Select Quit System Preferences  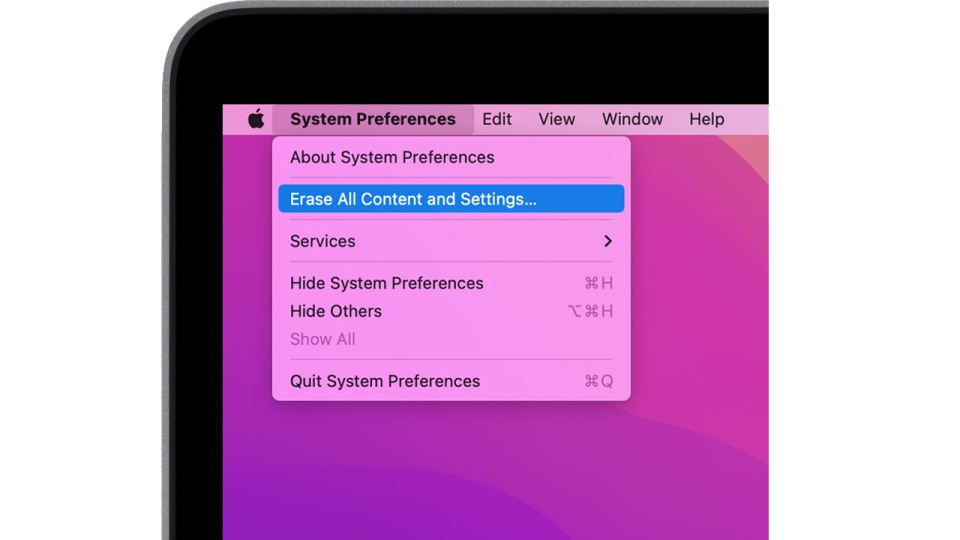[385, 381]
